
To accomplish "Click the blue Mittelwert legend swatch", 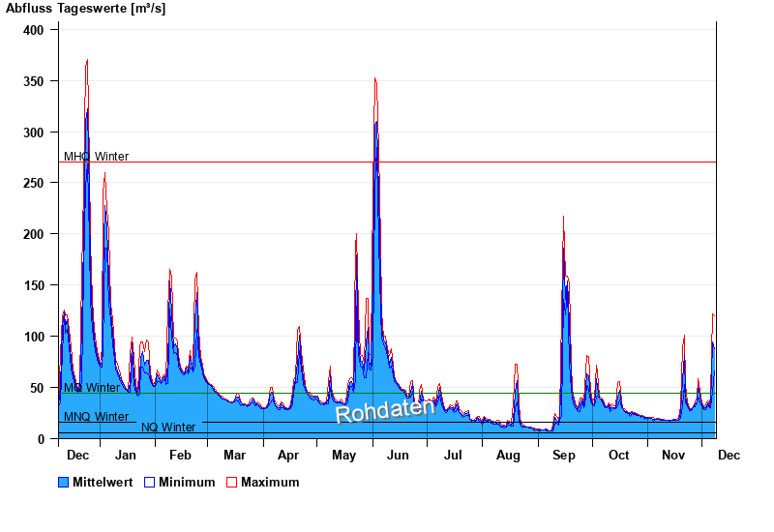I will tap(64, 482).
